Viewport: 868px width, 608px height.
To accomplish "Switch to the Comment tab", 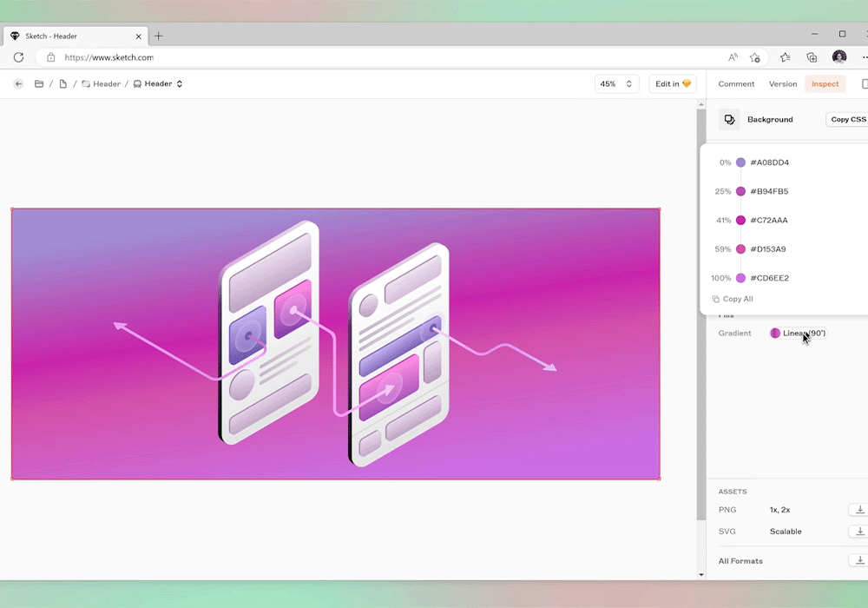I will [x=736, y=83].
